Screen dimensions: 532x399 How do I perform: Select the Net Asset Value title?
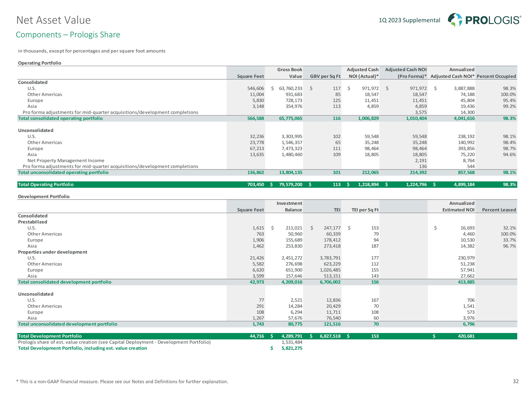tap(53, 20)
